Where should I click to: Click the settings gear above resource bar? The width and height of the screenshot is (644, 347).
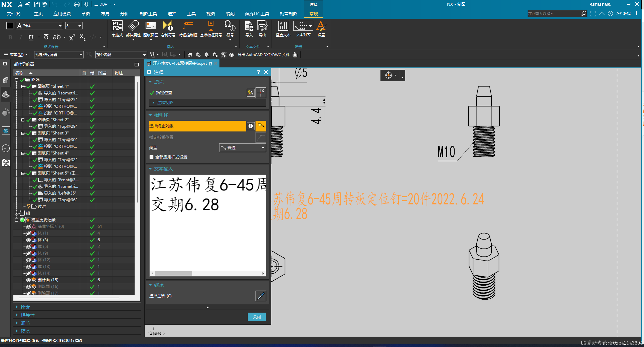5,64
